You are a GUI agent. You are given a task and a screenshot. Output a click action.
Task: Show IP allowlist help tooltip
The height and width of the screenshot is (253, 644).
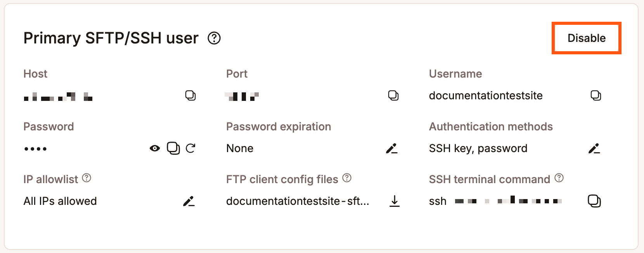point(87,178)
